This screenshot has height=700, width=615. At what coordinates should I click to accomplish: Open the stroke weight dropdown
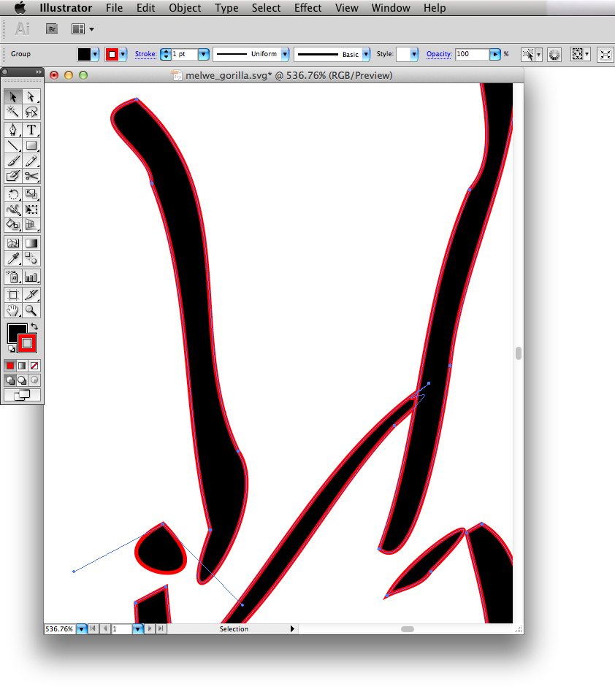click(203, 54)
